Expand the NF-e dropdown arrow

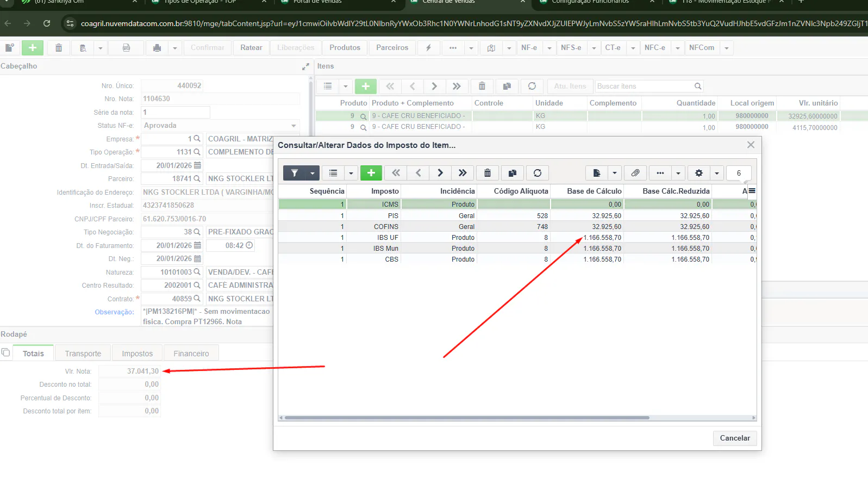(x=549, y=48)
